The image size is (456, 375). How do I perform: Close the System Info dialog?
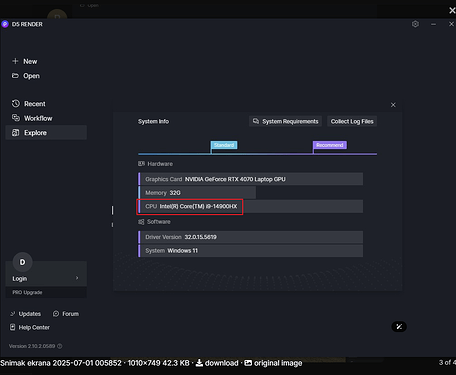click(x=393, y=105)
